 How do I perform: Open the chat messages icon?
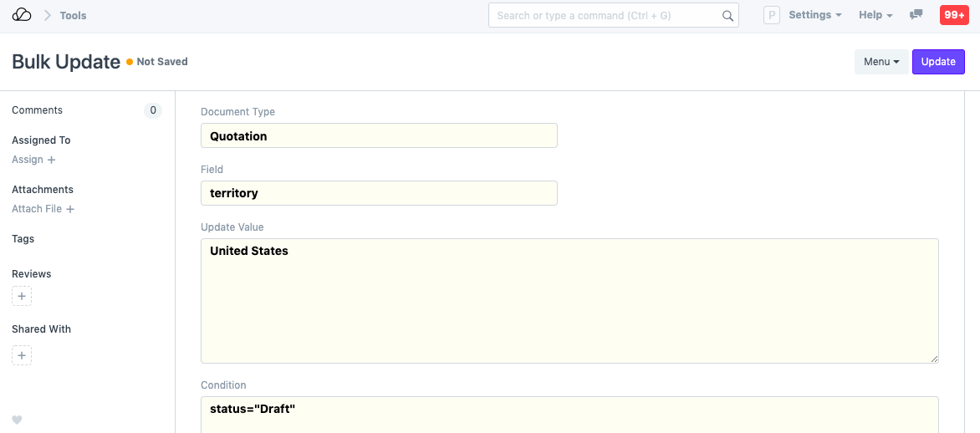coord(916,15)
